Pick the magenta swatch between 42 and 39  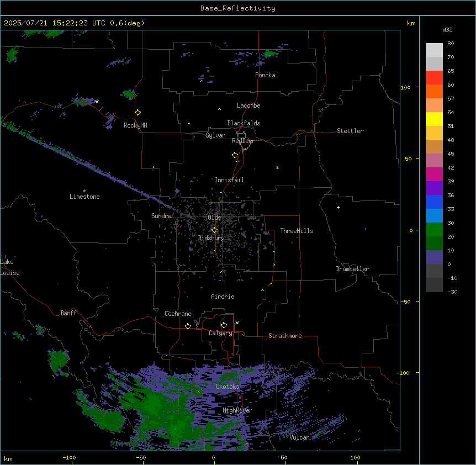[x=434, y=174]
